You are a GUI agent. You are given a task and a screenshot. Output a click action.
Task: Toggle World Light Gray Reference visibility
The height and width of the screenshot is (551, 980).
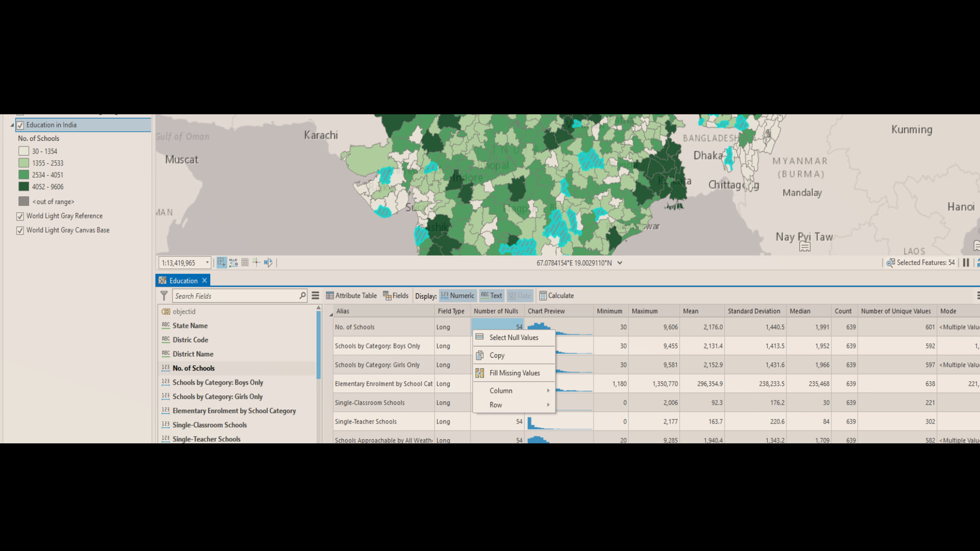click(x=19, y=216)
